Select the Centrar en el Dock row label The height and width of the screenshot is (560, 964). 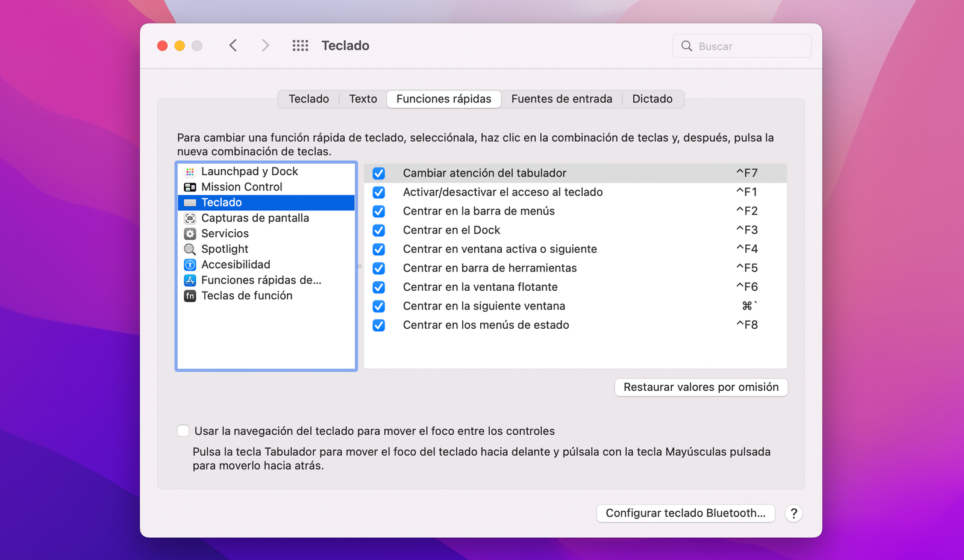click(x=451, y=230)
